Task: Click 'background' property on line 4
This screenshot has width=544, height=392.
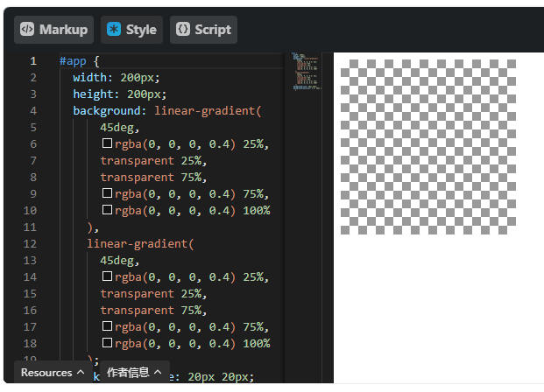Action: coord(106,111)
